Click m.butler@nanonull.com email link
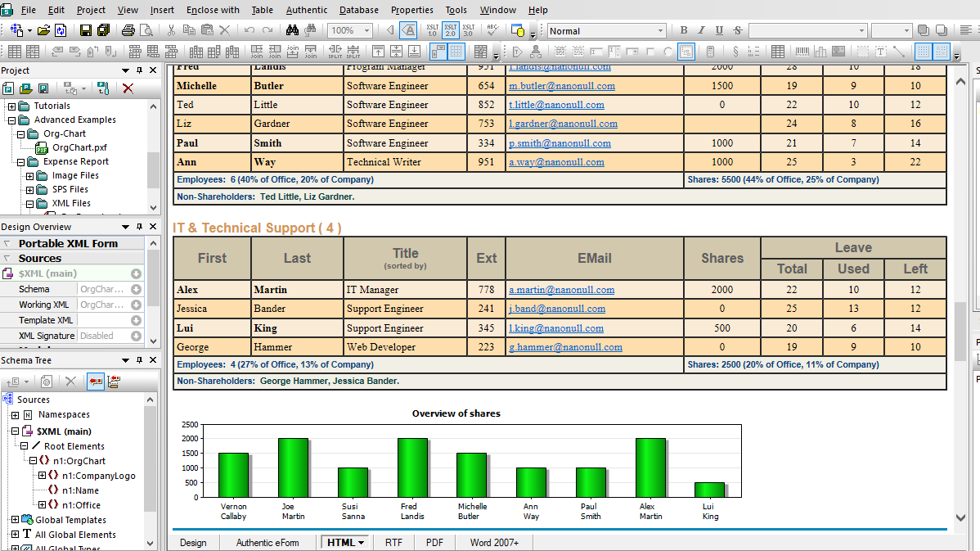The height and width of the screenshot is (551, 980). [x=561, y=86]
